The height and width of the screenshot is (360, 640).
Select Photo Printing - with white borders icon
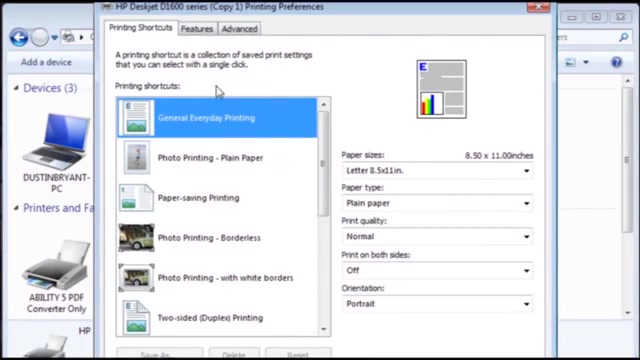point(136,278)
